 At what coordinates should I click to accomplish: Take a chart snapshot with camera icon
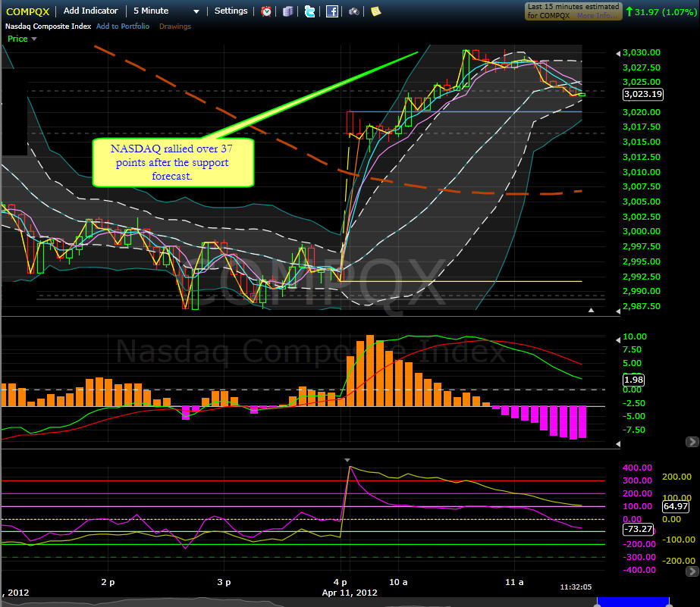(353, 11)
